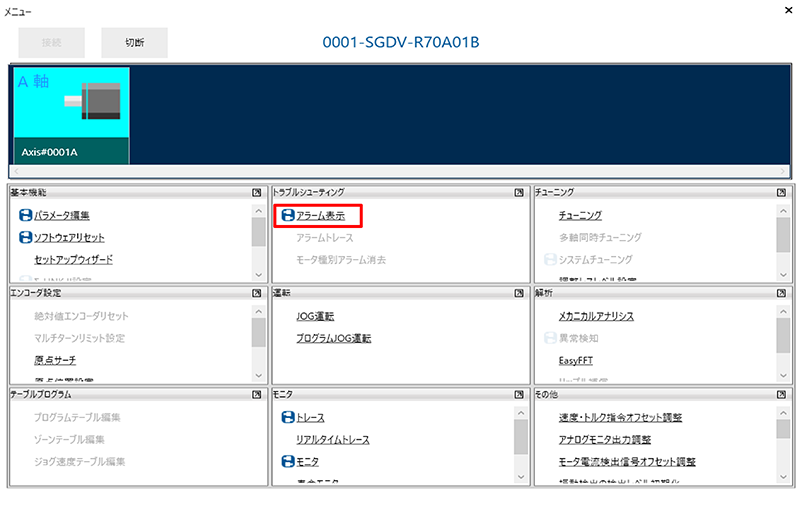Click right arrow of axis list scrollbar

(783, 171)
